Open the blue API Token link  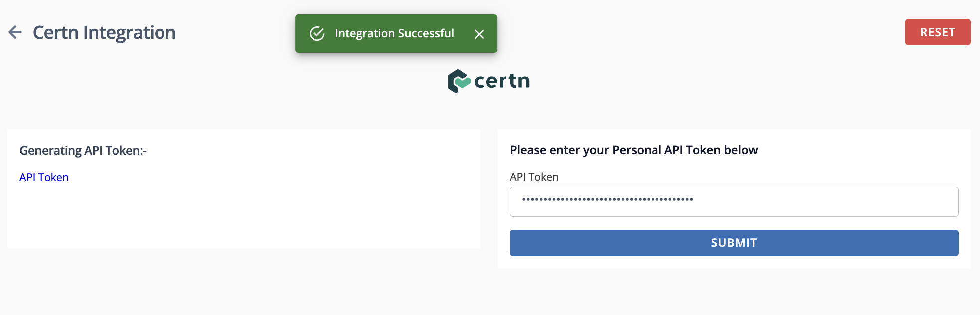coord(44,177)
